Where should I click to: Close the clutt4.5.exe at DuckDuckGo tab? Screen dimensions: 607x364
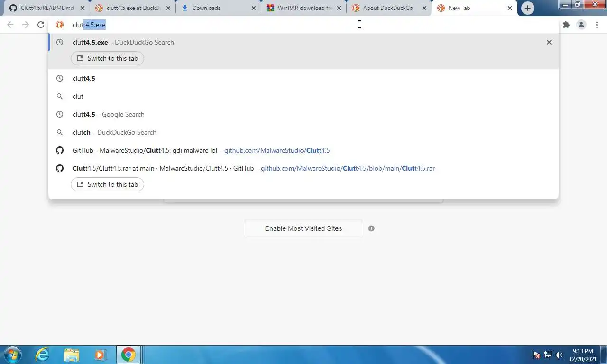(x=168, y=8)
